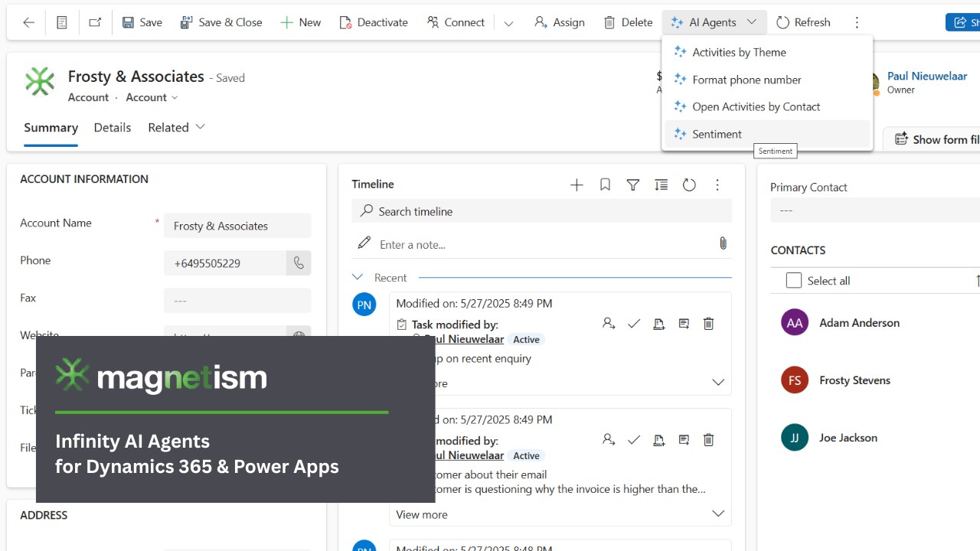Create a New record
Screen dimensions: 980x551
click(300, 22)
